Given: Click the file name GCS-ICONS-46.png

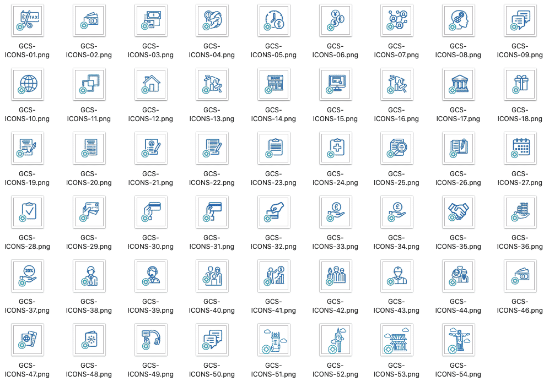Looking at the screenshot, I should tap(520, 306).
